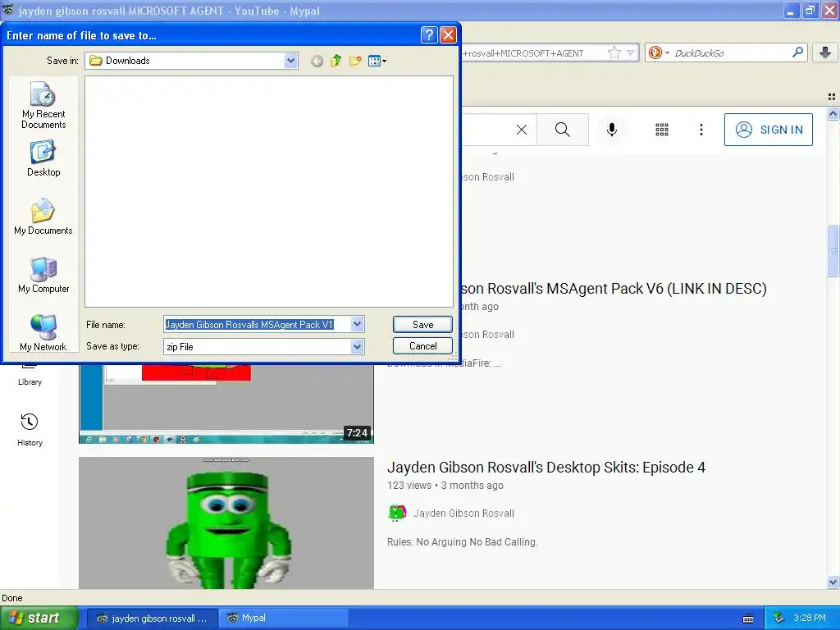The image size is (840, 630).
Task: Click the go-back arrow in save dialog
Action: [317, 61]
